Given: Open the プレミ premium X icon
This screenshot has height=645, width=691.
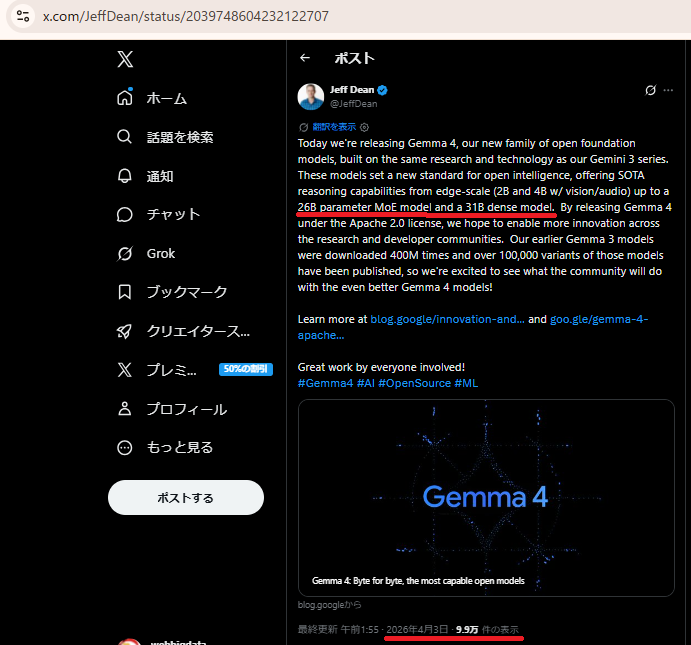Looking at the screenshot, I should coord(125,370).
